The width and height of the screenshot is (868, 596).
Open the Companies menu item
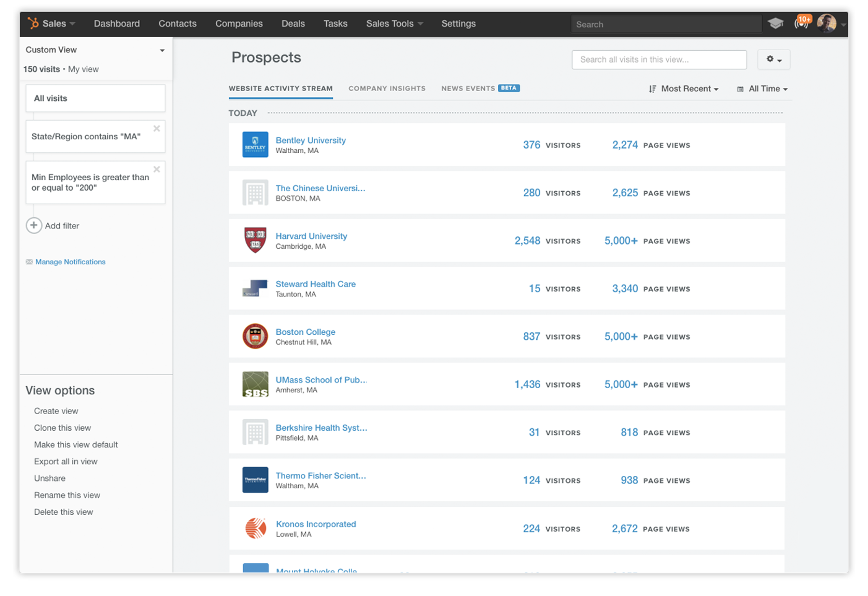click(239, 23)
